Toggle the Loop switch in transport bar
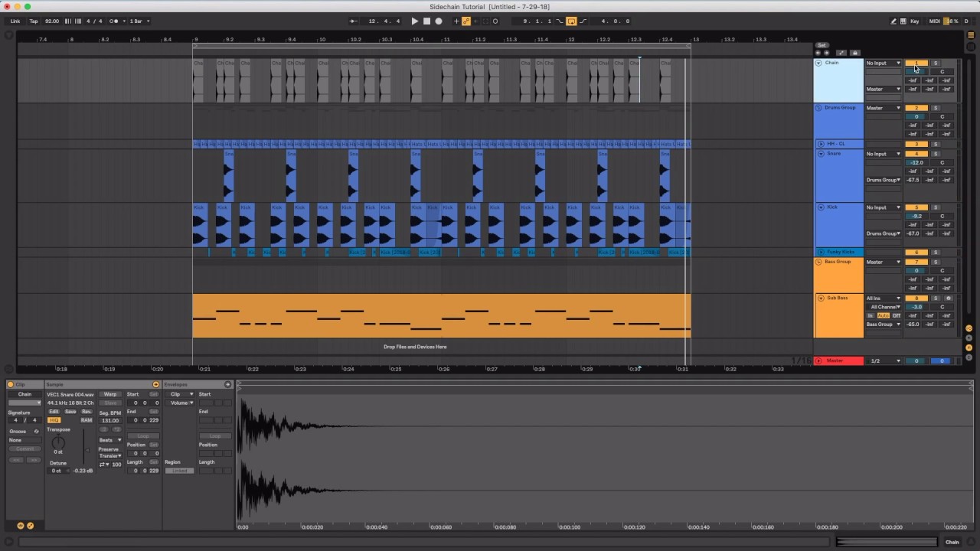This screenshot has width=980, height=551. tap(571, 21)
